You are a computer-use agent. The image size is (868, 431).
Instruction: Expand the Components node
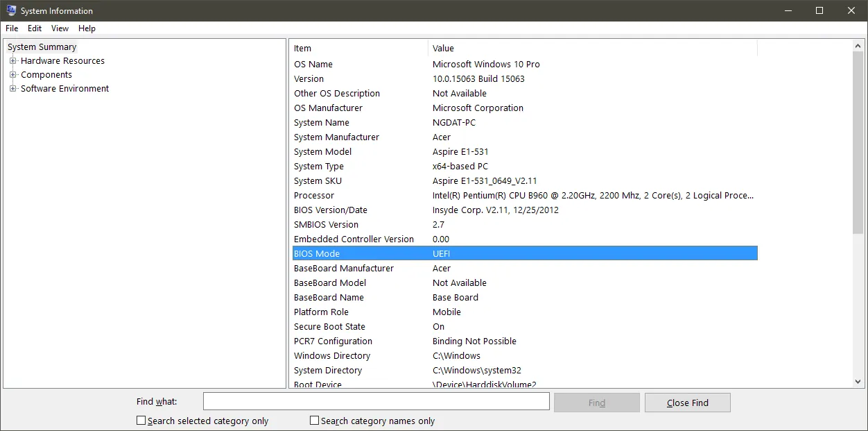14,74
